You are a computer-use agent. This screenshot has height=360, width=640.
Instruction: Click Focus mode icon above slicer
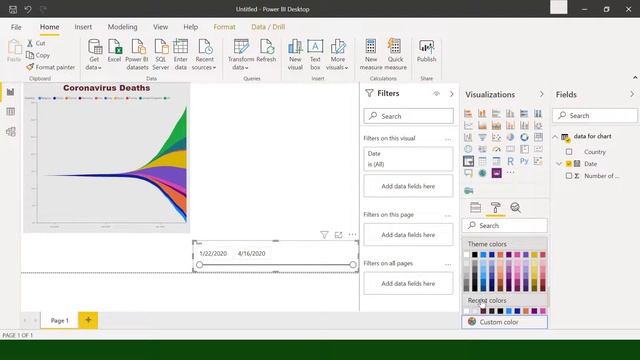coord(338,235)
